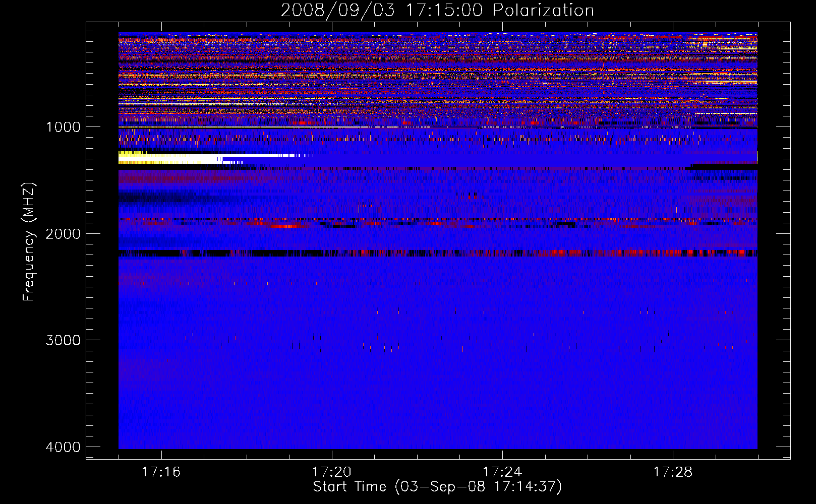Click the 'Frequency (MHZ)' axis label
816x504 pixels.
(29, 242)
